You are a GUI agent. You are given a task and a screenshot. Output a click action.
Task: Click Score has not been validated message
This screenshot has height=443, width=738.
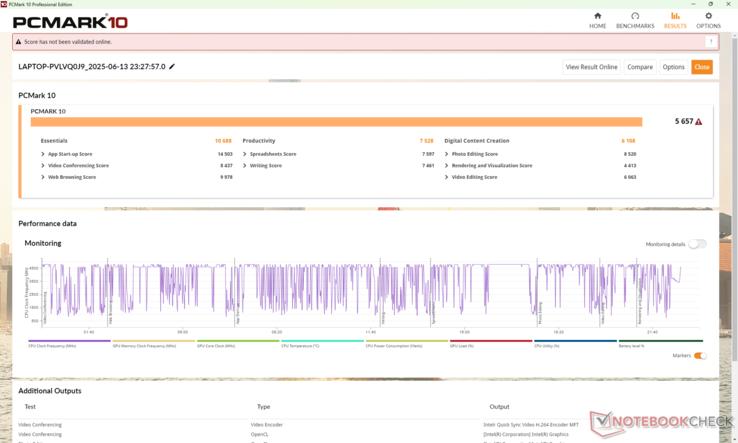(x=68, y=42)
